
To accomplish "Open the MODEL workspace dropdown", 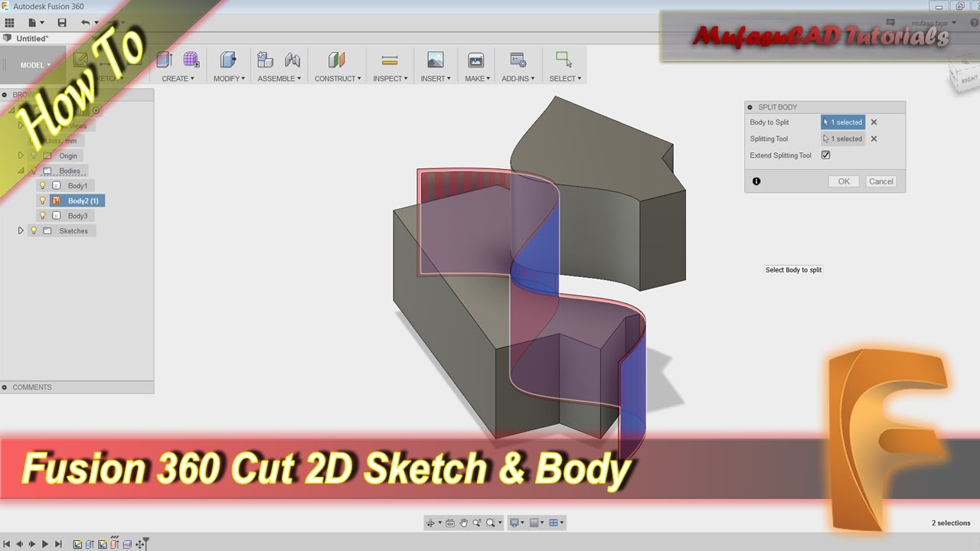I will (x=35, y=65).
